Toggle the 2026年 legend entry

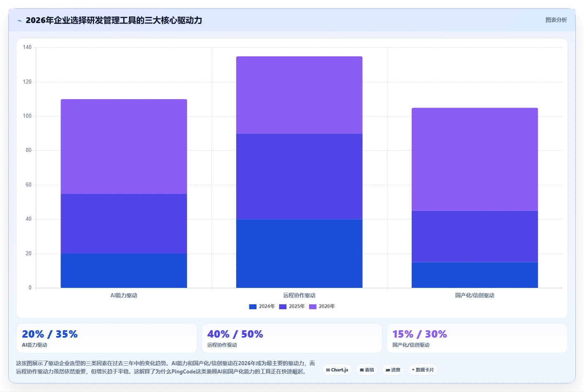(x=322, y=306)
